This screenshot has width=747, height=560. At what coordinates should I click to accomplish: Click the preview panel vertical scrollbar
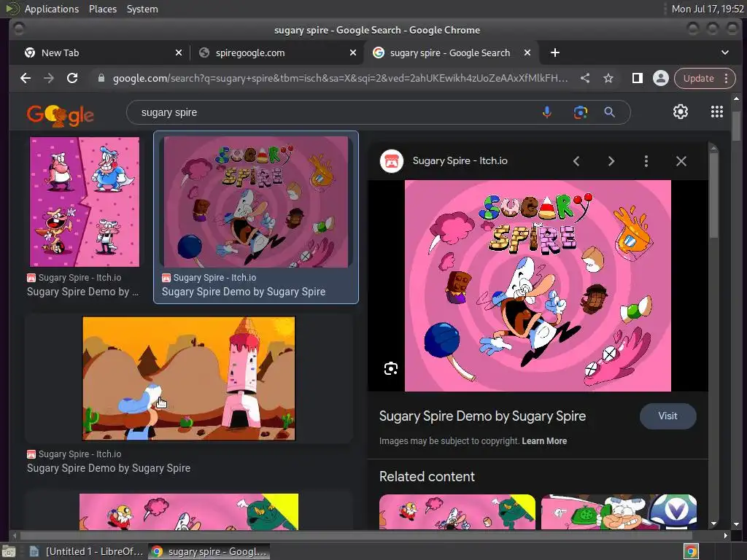click(x=713, y=195)
